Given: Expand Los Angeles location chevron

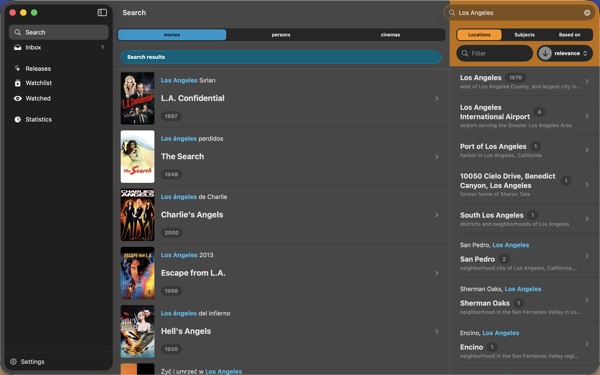Looking at the screenshot, I should tap(587, 81).
